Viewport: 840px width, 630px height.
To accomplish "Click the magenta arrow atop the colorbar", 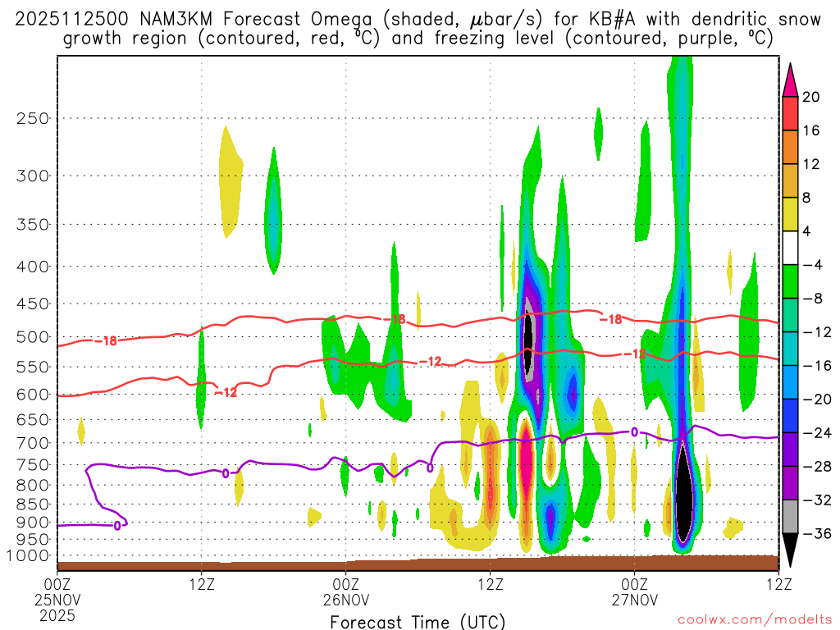I will [790, 80].
